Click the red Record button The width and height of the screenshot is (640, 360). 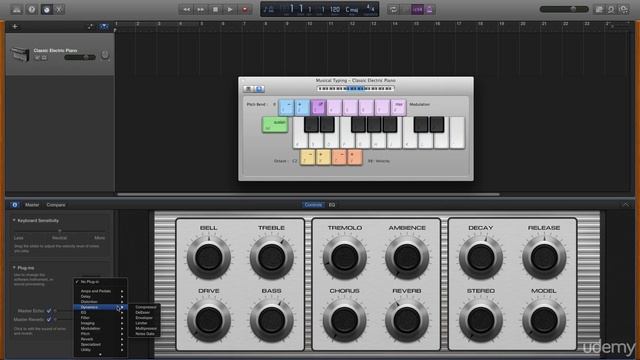coord(245,9)
